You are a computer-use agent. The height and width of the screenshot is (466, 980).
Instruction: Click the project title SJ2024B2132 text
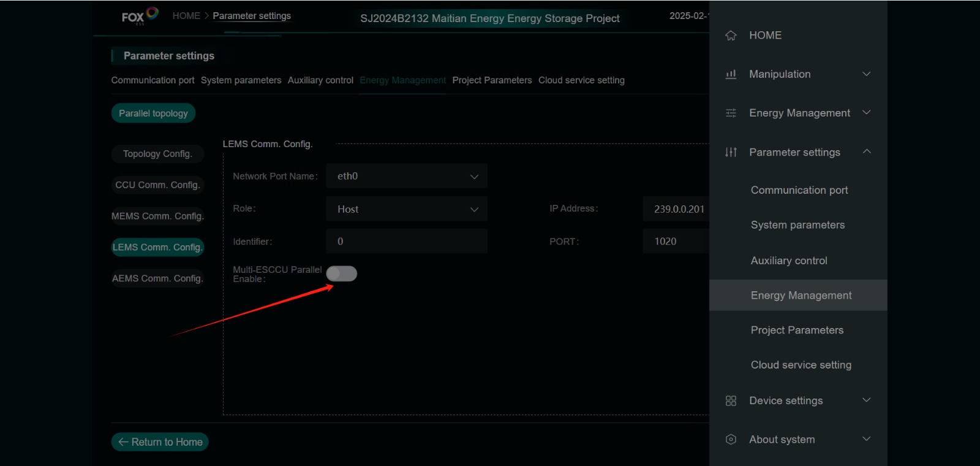pyautogui.click(x=489, y=18)
